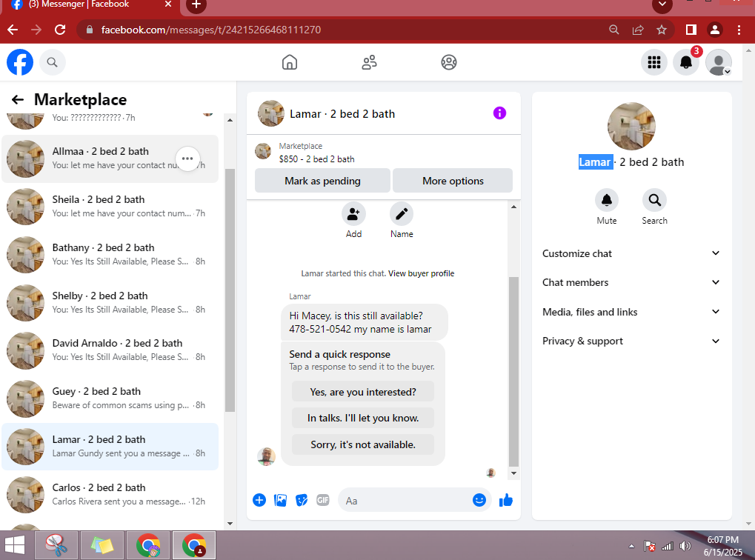
Task: Open the Bathany 2 bed 2 bath conversation
Action: click(110, 254)
